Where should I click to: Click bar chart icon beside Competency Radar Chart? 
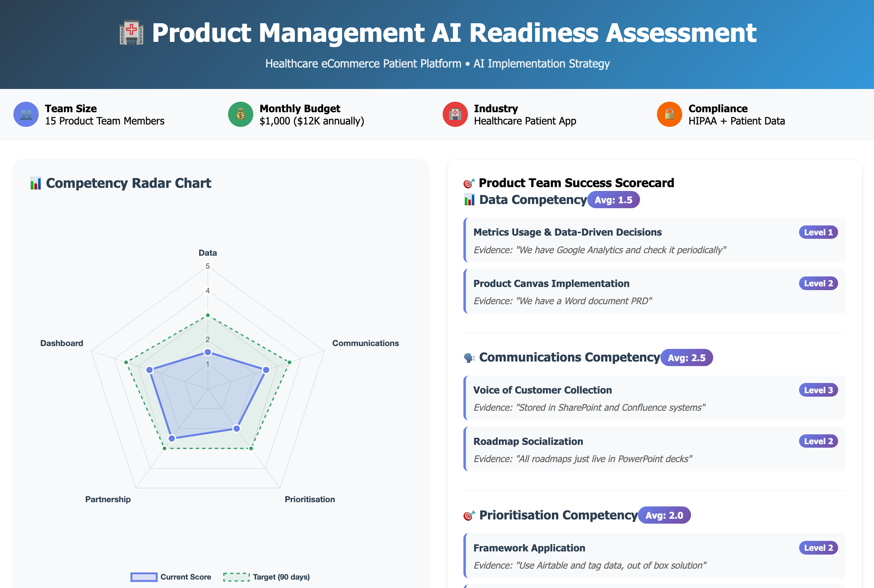36,183
